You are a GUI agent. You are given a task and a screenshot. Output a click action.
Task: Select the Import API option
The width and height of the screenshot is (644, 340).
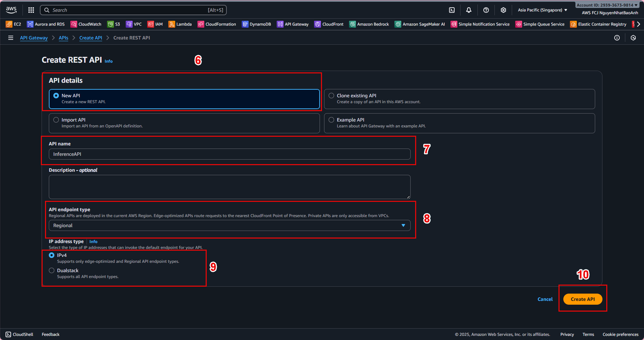[184, 123]
